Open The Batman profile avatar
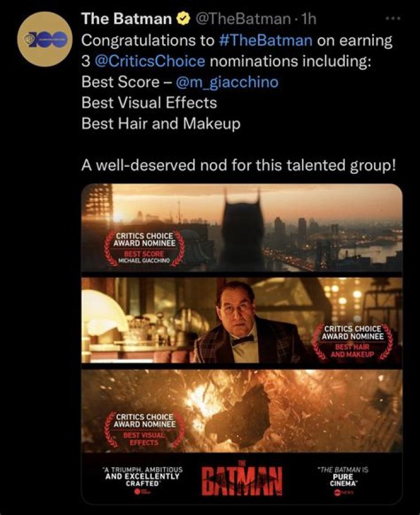Screen dimensions: 420x515 tap(45, 39)
